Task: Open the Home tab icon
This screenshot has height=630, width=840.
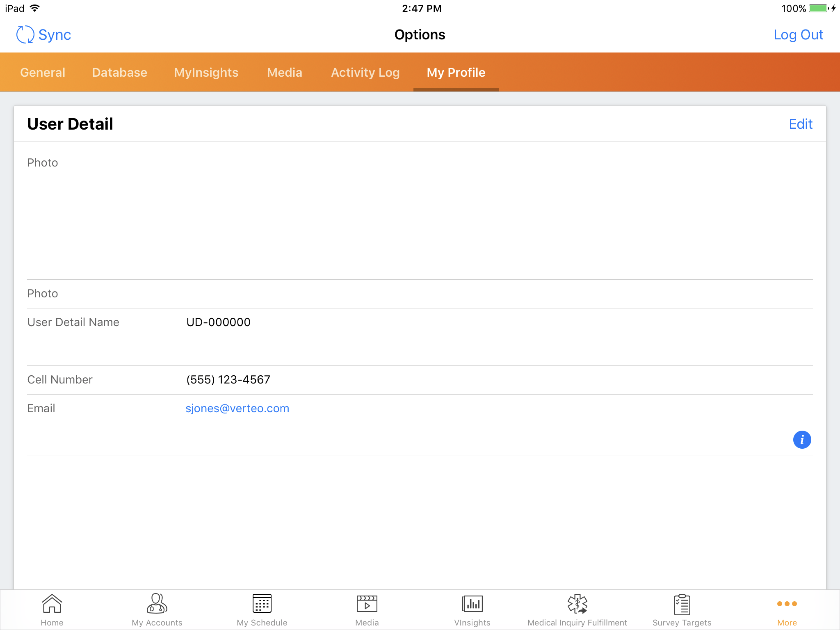Action: [x=52, y=604]
